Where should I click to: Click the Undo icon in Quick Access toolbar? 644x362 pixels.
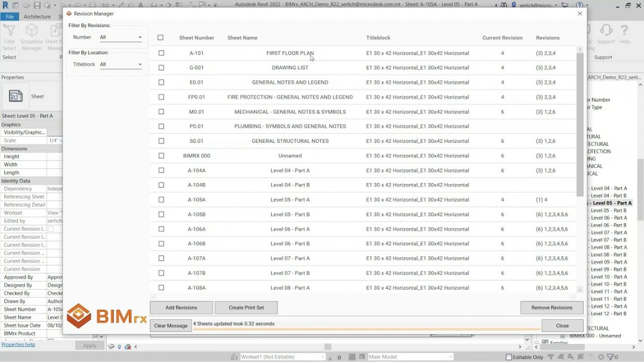pyautogui.click(x=62, y=5)
